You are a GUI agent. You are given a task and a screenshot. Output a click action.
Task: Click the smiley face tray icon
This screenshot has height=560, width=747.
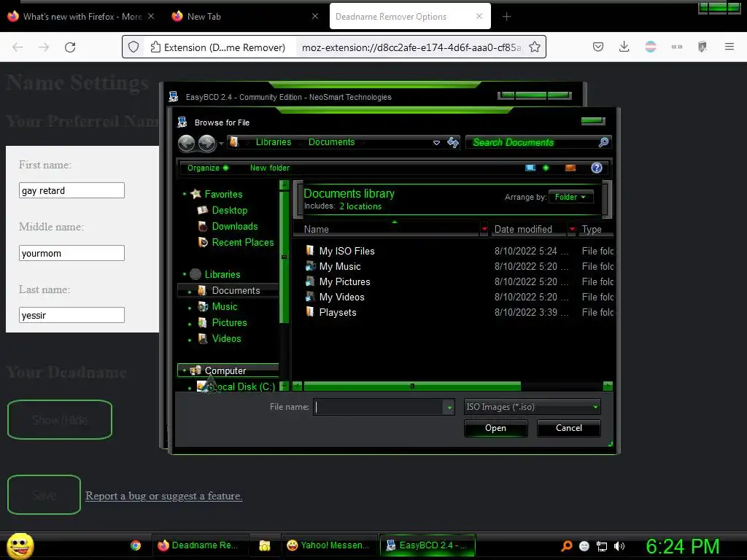[x=584, y=546]
